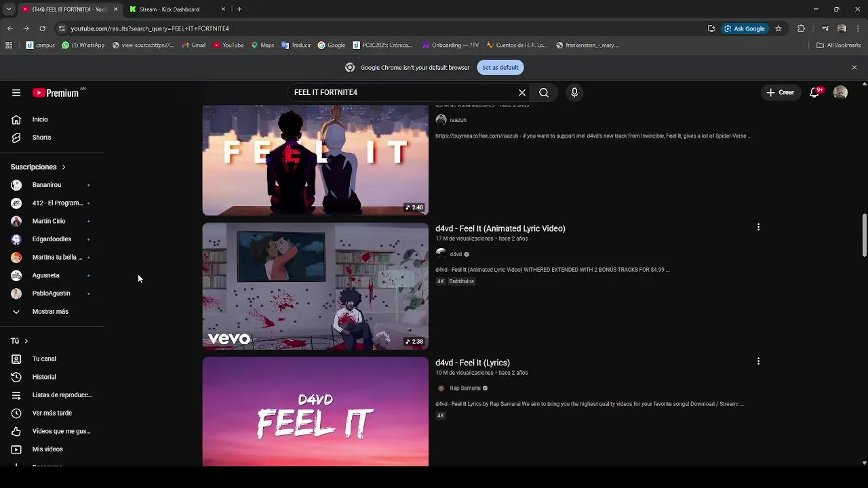Switch to Stream - Kick Dashboard tab
This screenshot has width=868, height=488.
175,9
